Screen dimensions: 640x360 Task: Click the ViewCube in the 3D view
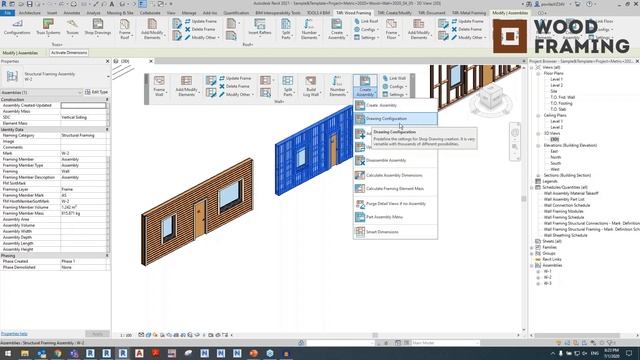(x=490, y=97)
